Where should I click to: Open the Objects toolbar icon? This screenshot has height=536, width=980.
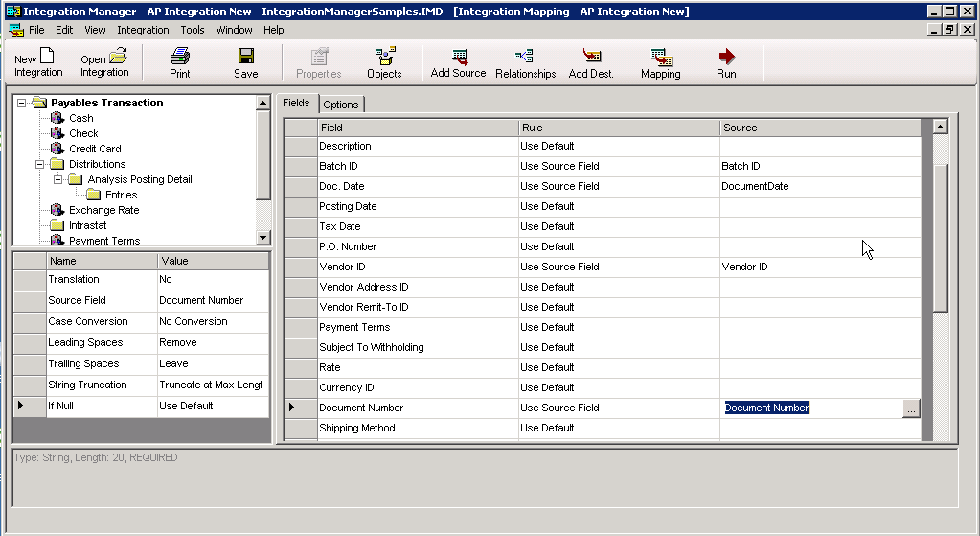pos(384,62)
